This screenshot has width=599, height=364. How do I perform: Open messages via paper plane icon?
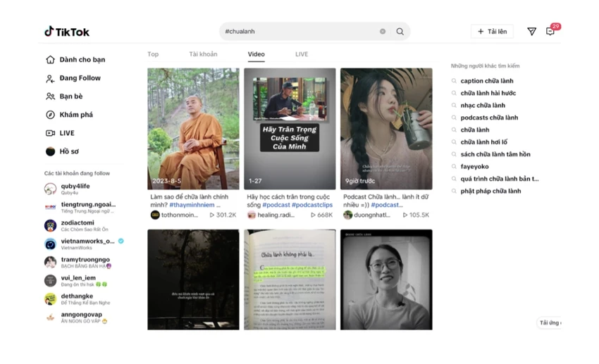coord(531,31)
